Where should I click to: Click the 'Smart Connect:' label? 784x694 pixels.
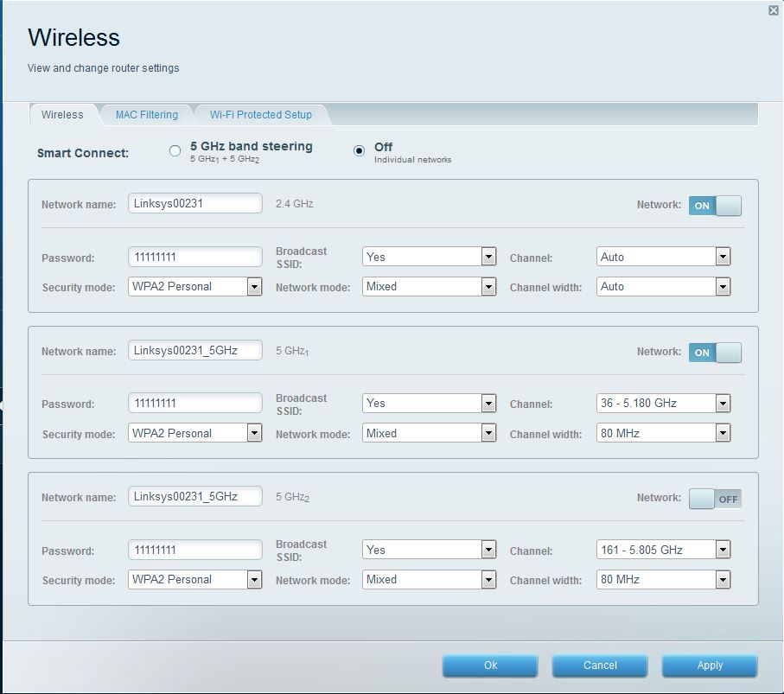[x=83, y=153]
